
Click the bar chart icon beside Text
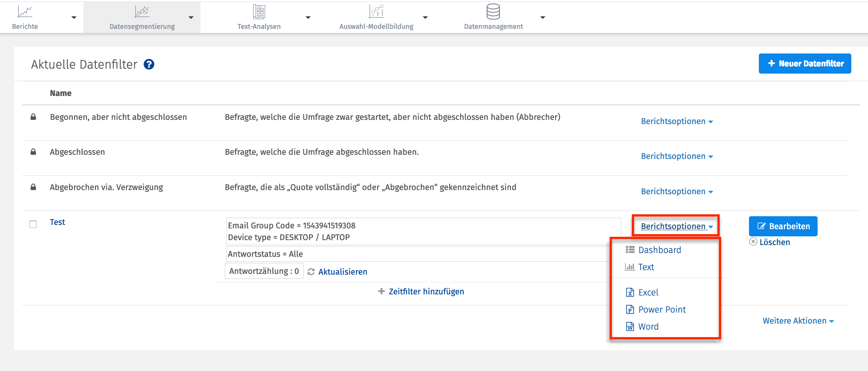[630, 267]
